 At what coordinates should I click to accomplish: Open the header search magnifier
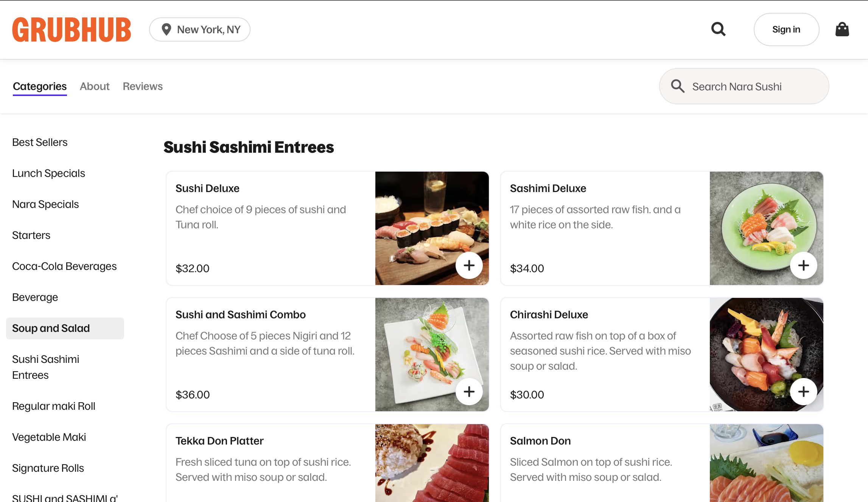coord(718,29)
